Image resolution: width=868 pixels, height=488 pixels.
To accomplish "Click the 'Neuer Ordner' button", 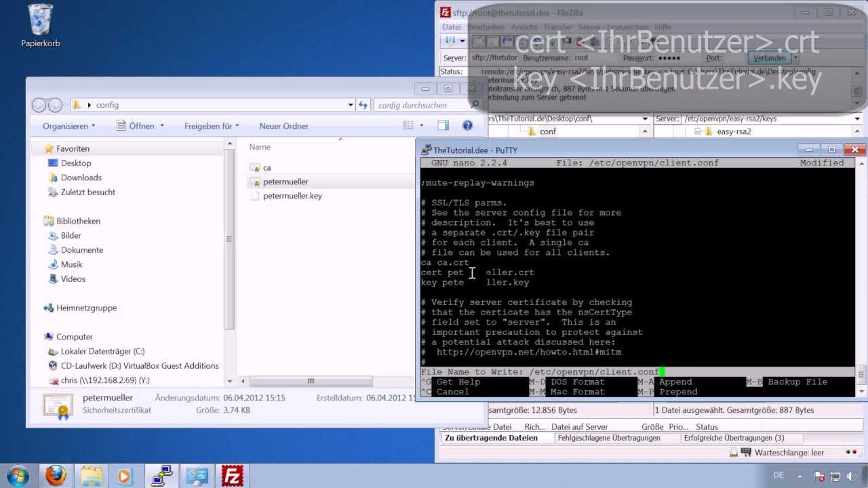I will pos(283,126).
